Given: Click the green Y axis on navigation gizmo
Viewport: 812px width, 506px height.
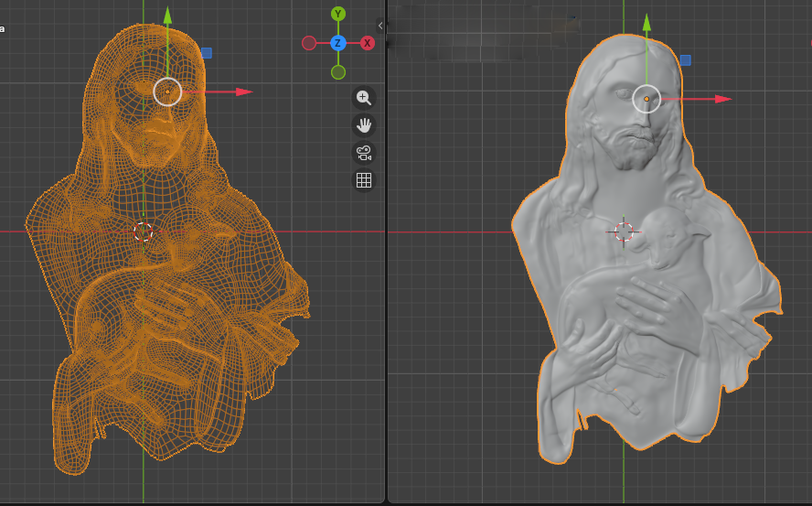Looking at the screenshot, I should tap(338, 14).
